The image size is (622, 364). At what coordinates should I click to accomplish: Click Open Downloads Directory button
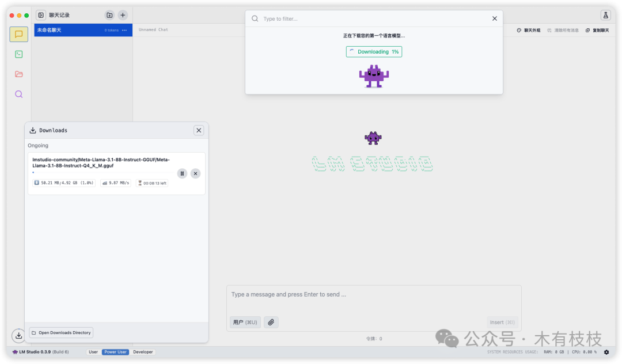(61, 333)
